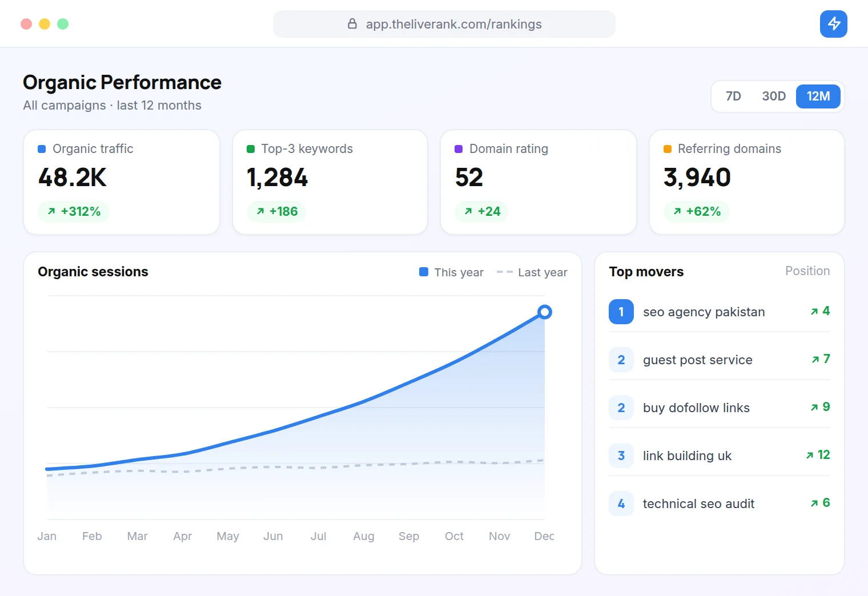868x596 pixels.
Task: Click the blue Organic traffic color dot
Action: (42, 149)
